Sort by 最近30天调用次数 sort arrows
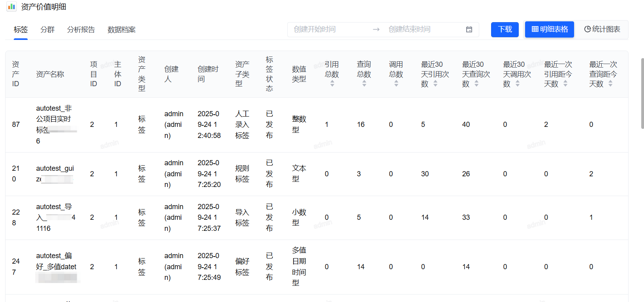Image resolution: width=644 pixels, height=302 pixels. point(518,83)
